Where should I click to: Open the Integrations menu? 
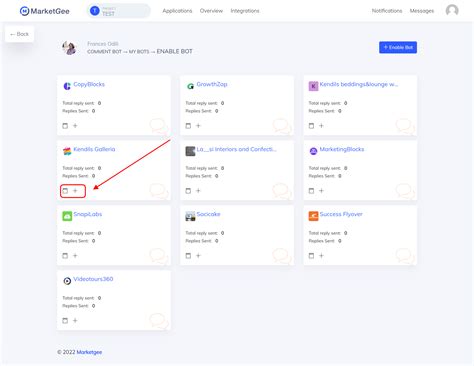[x=245, y=11]
